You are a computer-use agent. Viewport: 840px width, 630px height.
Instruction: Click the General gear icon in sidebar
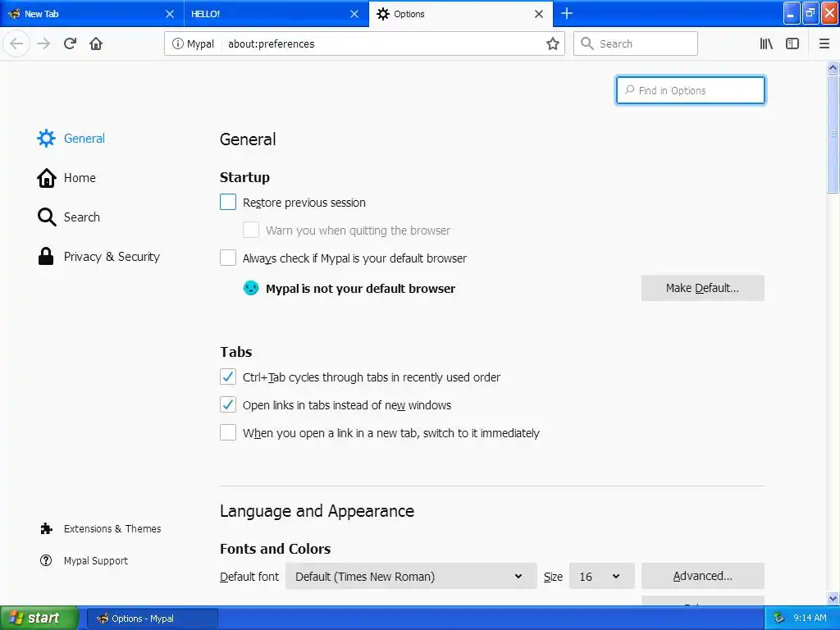(x=46, y=138)
